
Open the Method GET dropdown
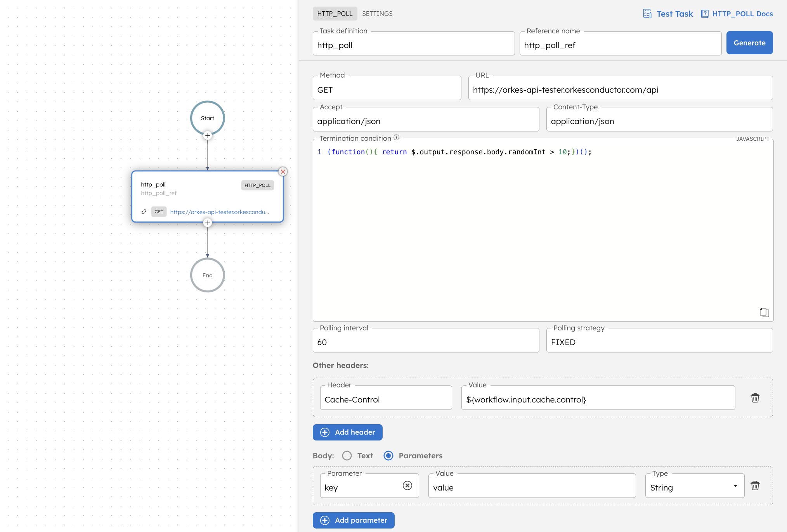[387, 88]
